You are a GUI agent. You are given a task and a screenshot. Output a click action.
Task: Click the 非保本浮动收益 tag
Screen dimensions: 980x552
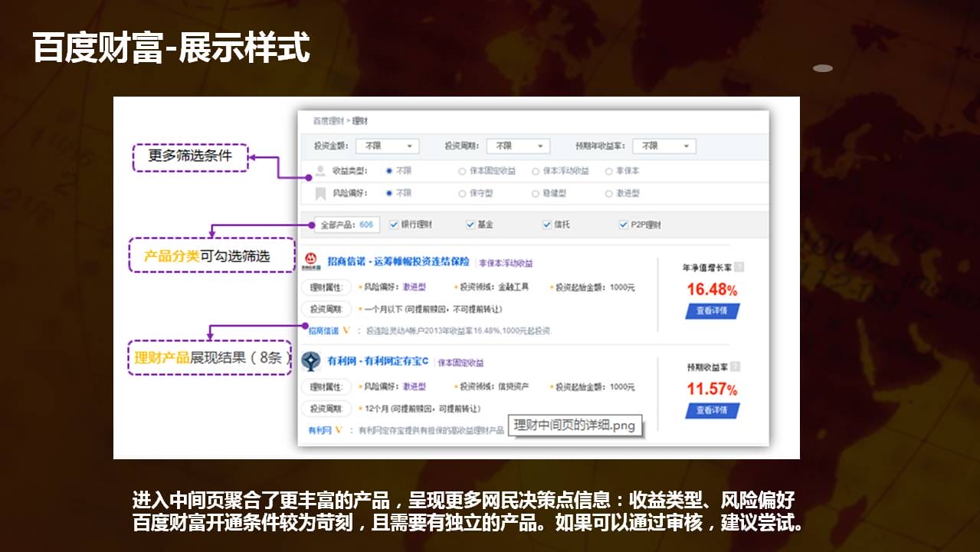(506, 263)
